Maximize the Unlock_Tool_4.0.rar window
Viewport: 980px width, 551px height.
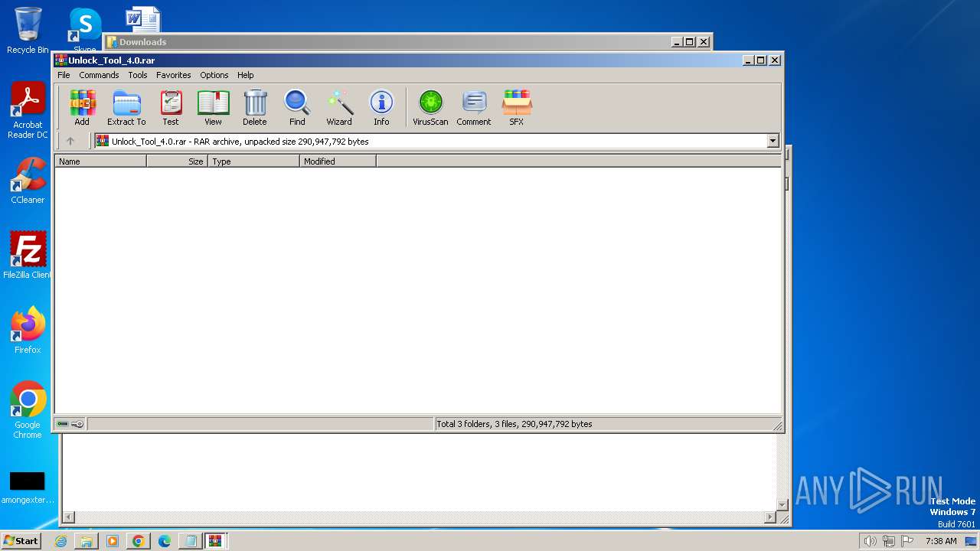pyautogui.click(x=760, y=60)
